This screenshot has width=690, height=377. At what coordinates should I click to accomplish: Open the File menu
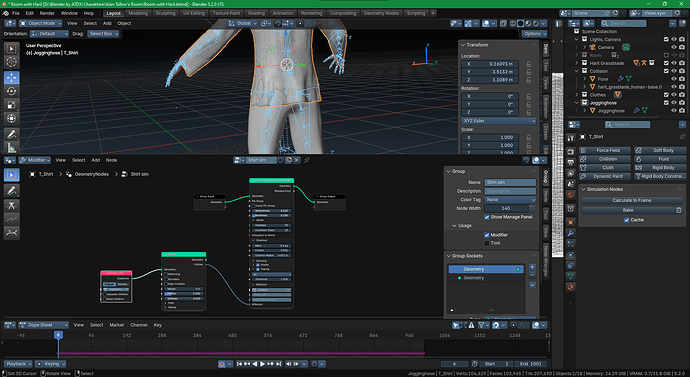16,13
